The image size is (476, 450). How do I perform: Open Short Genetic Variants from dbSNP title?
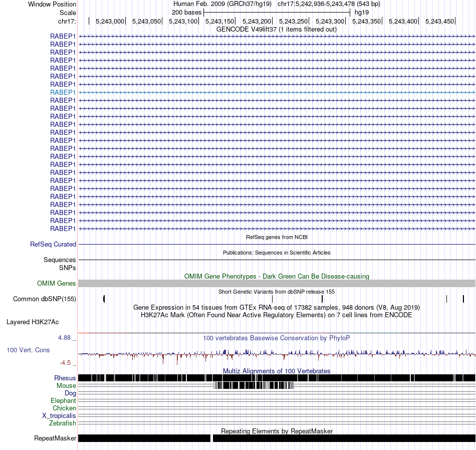(x=277, y=292)
